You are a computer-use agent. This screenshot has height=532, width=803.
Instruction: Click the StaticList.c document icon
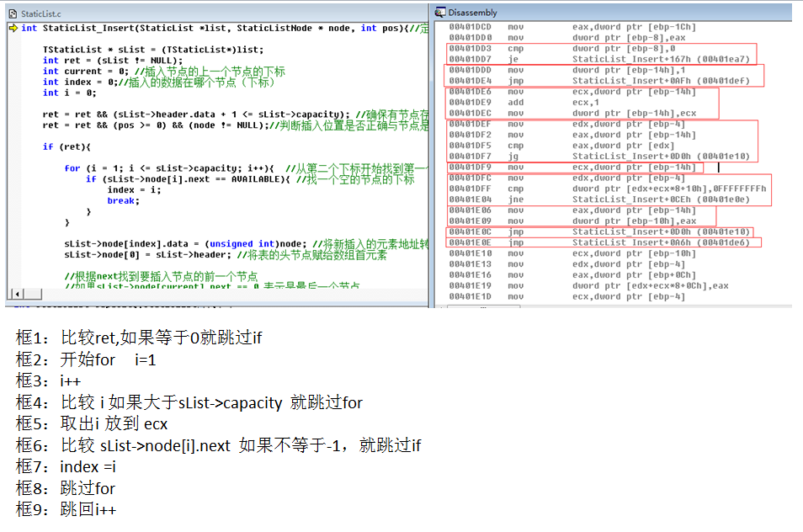click(13, 13)
